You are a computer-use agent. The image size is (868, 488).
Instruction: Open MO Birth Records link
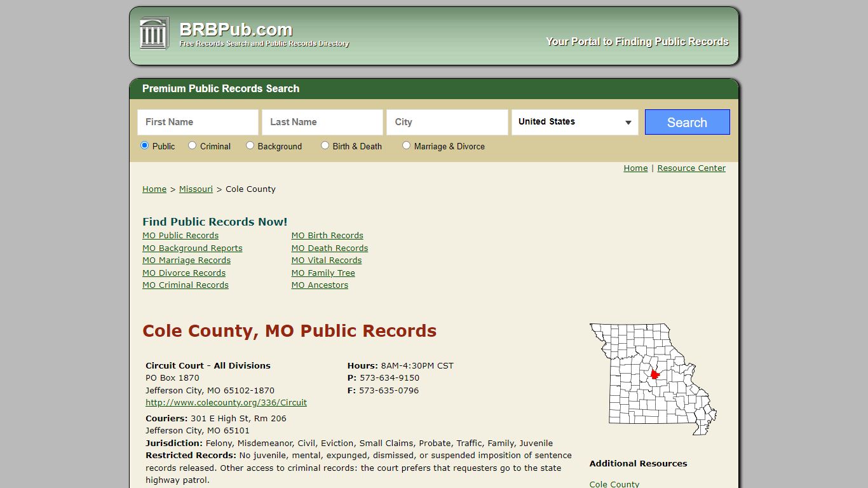click(x=327, y=236)
